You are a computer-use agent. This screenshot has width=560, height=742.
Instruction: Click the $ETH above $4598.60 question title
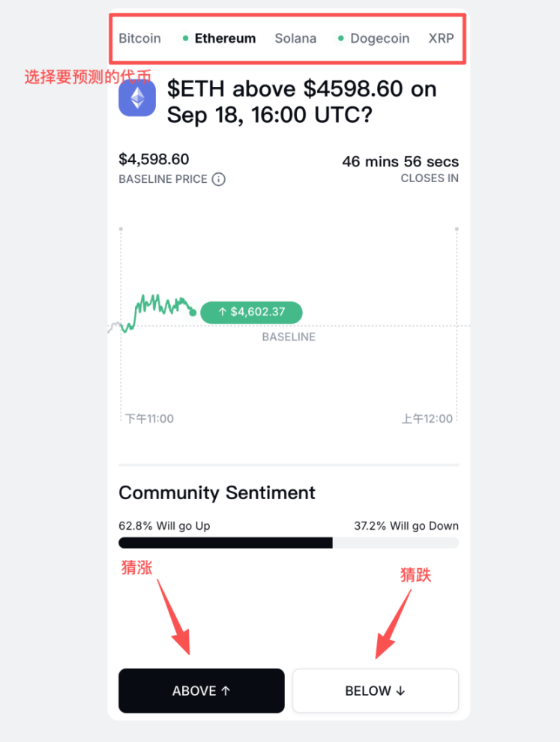(x=301, y=101)
